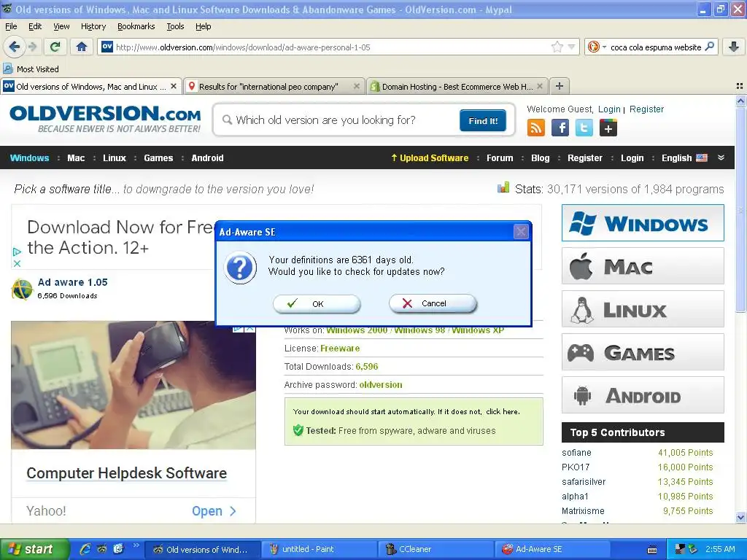The image size is (747, 560).
Task: Open the search engine selector dropdown
Action: pyautogui.click(x=597, y=47)
